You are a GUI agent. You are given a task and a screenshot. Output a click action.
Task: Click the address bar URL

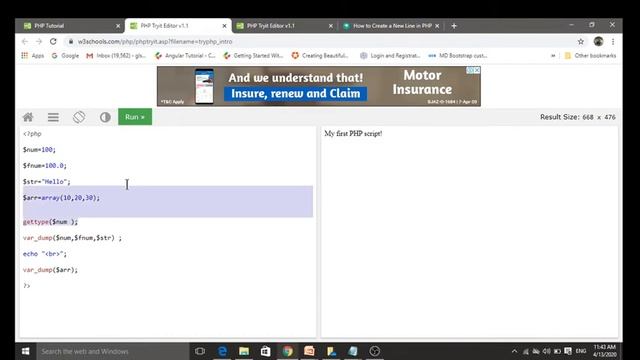[x=155, y=42]
